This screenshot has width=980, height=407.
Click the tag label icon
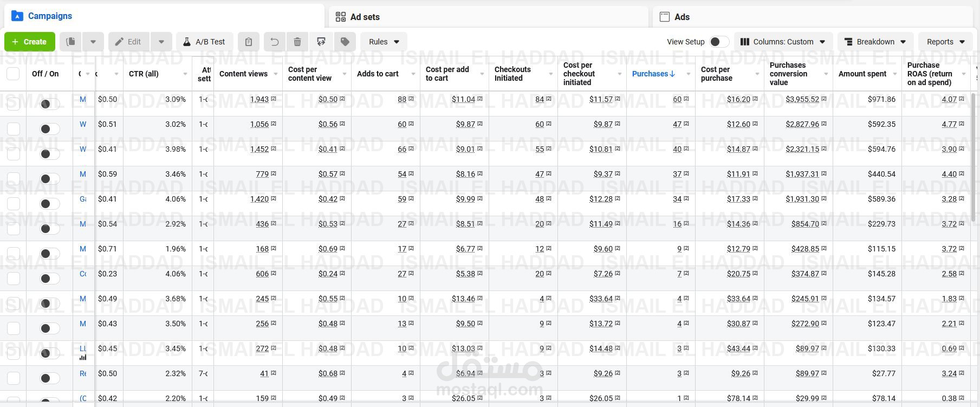[x=345, y=42]
